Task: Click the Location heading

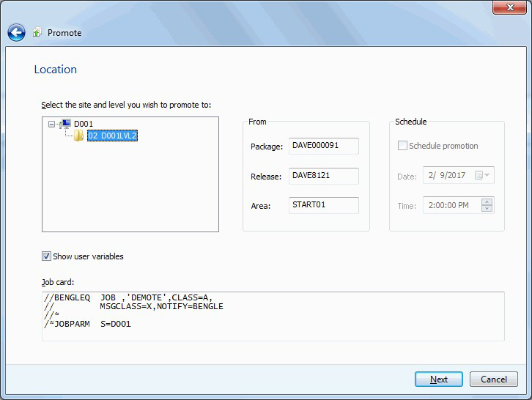Action: (56, 70)
